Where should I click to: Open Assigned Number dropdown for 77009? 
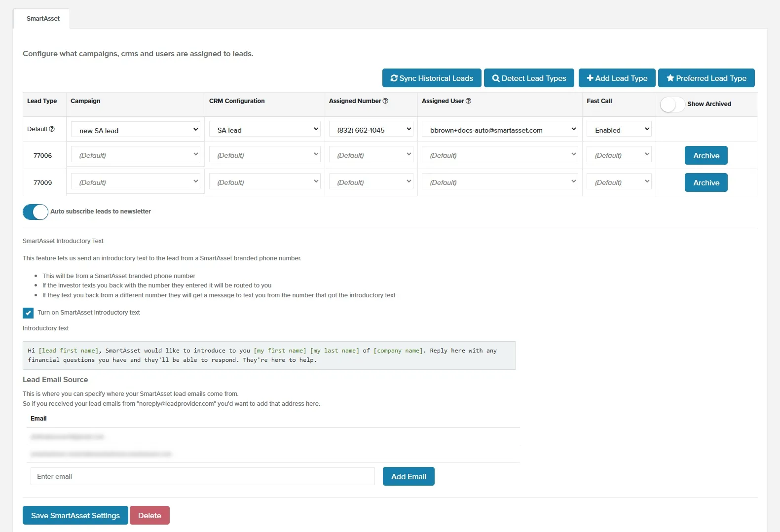coord(371,182)
